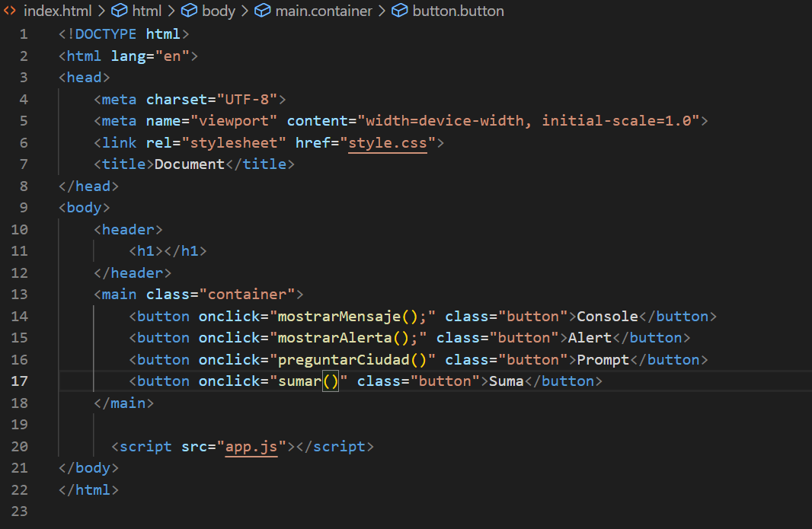Expand chevron after body breadcrumb

(x=245, y=11)
